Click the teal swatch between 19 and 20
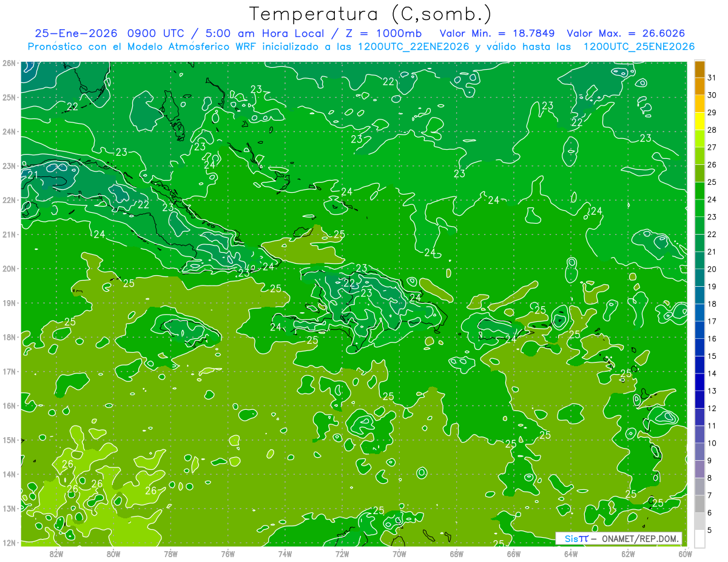This screenshot has height=562, width=728. (699, 278)
